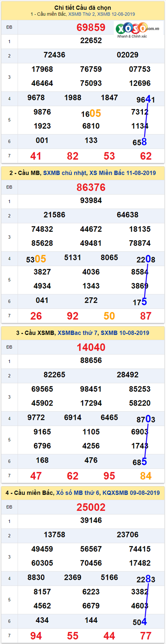Select sixth prize number 434
Screen dimensions: 166x644
(x=42, y=620)
